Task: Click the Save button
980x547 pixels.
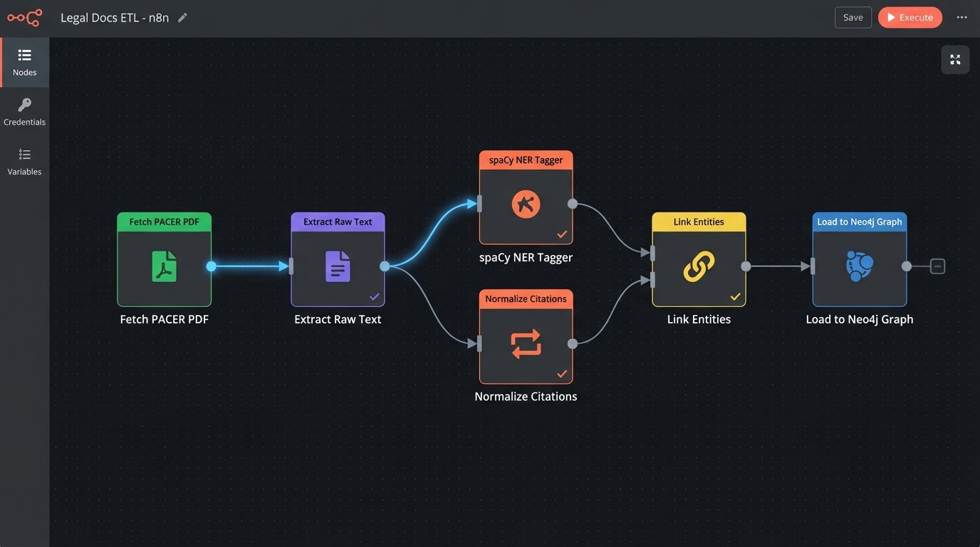Action: 853,18
